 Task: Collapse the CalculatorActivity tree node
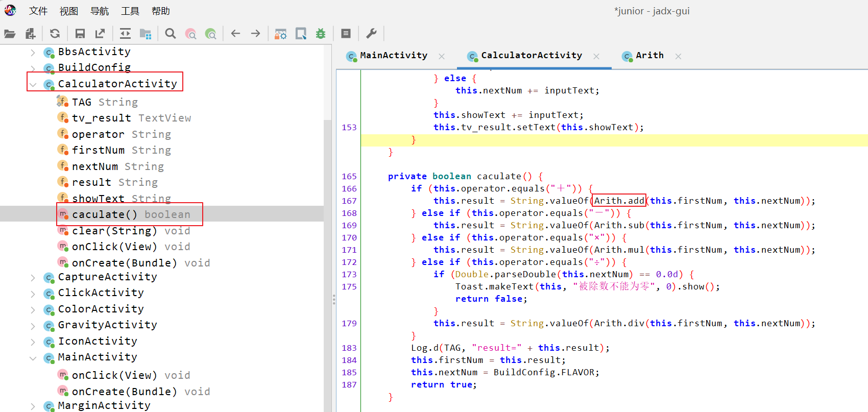tap(33, 84)
